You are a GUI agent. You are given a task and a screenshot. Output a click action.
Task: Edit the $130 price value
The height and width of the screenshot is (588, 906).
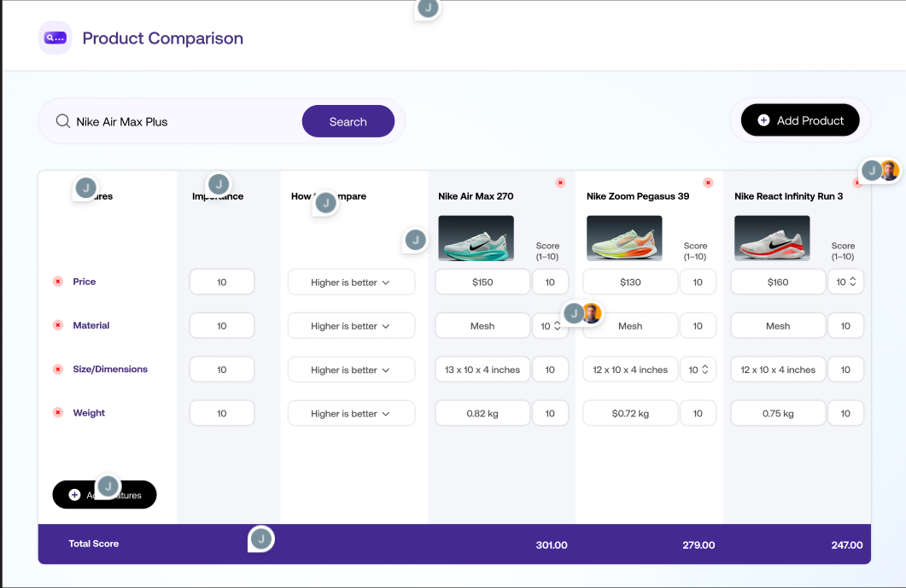pos(630,282)
